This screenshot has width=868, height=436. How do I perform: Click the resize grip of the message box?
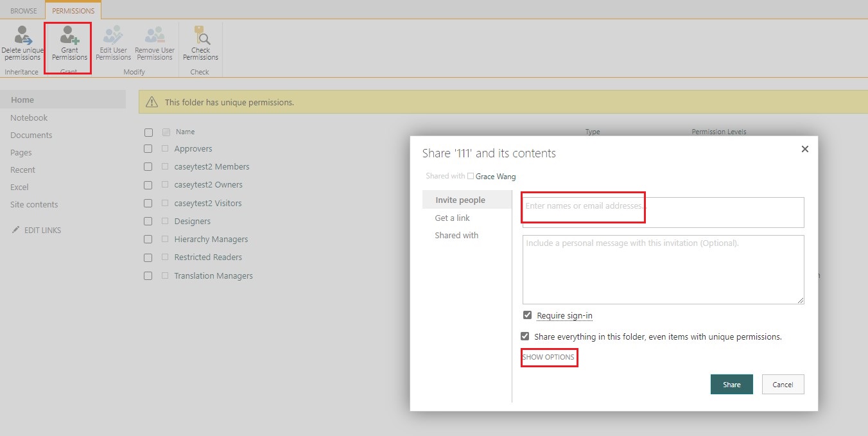click(801, 301)
